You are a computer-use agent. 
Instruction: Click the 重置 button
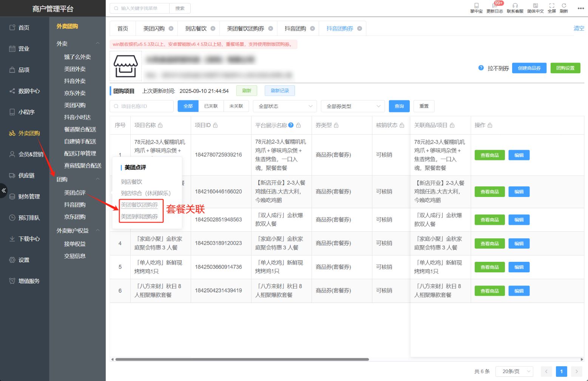point(424,106)
